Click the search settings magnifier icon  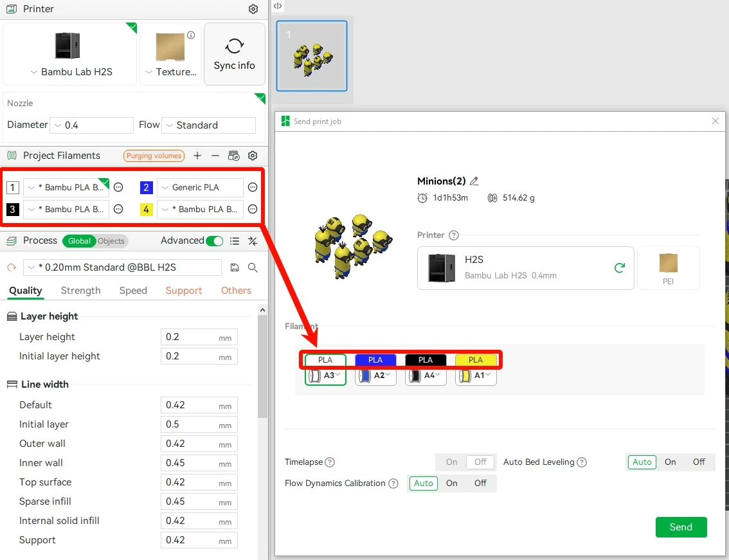pyautogui.click(x=253, y=267)
